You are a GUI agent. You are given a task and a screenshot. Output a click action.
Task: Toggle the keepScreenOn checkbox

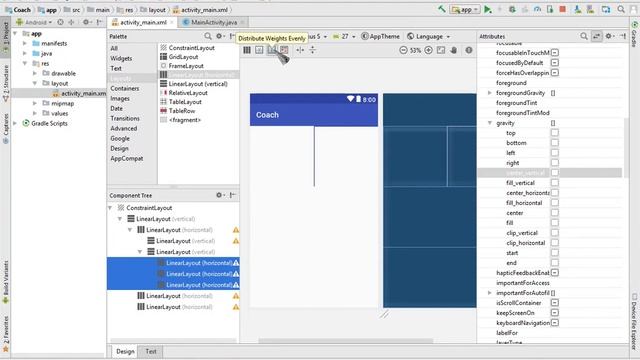[x=555, y=313]
